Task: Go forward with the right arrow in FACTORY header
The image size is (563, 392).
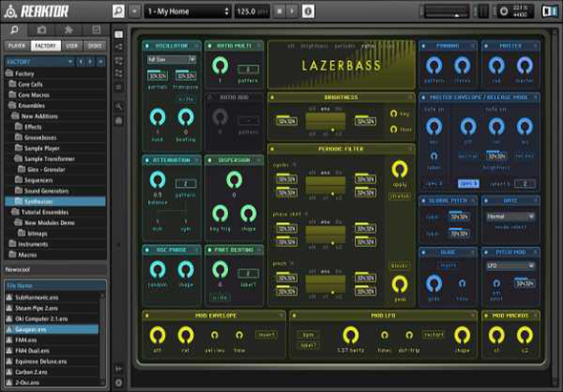Action: point(91,62)
